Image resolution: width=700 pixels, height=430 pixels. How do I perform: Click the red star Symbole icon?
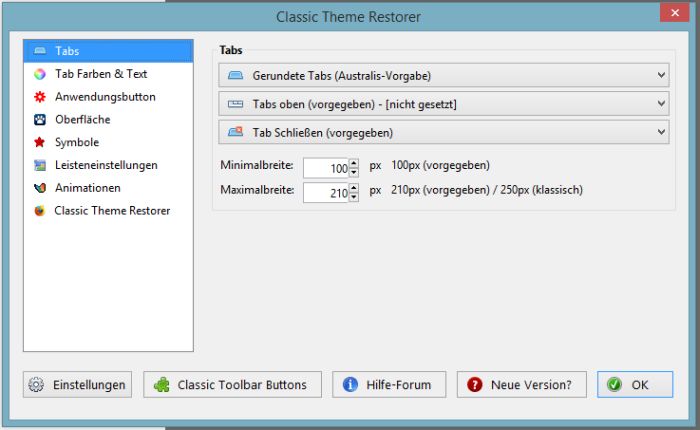(x=40, y=142)
